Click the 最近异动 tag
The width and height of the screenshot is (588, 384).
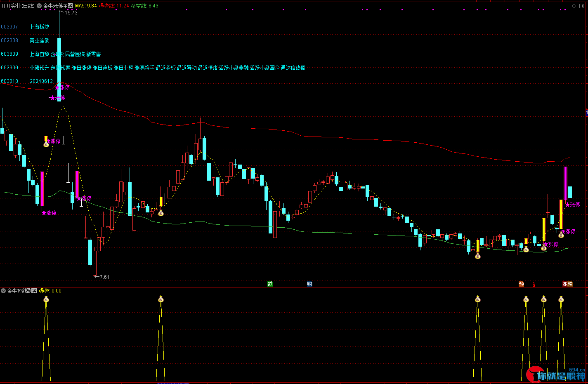pos(187,68)
